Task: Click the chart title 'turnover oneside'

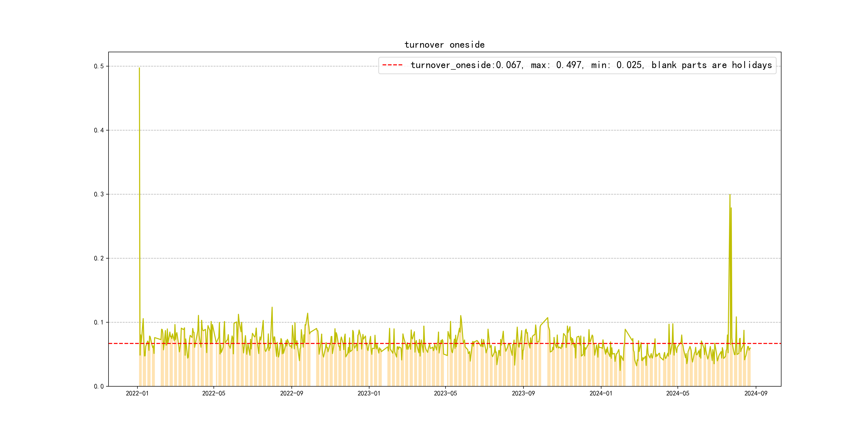Action: (444, 45)
